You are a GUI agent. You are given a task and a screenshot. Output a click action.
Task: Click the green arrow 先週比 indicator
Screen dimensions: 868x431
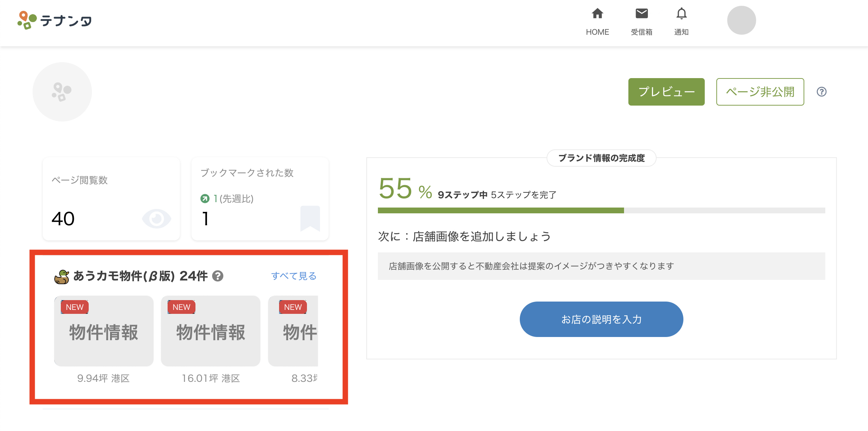[x=205, y=199]
